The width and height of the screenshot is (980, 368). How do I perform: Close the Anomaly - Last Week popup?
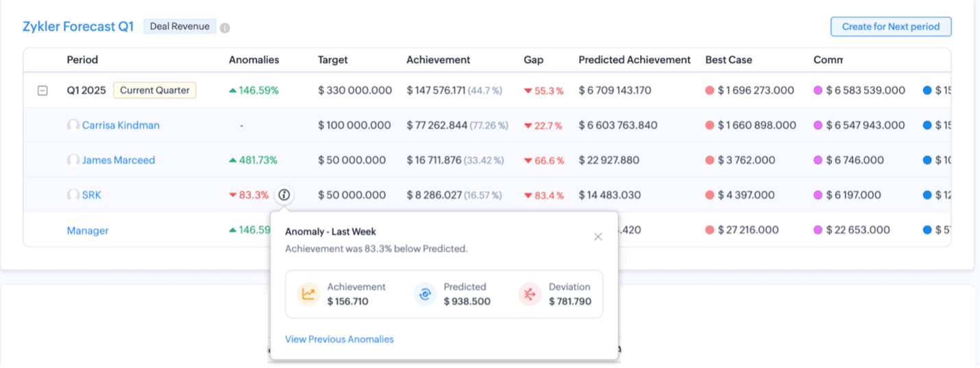(598, 236)
